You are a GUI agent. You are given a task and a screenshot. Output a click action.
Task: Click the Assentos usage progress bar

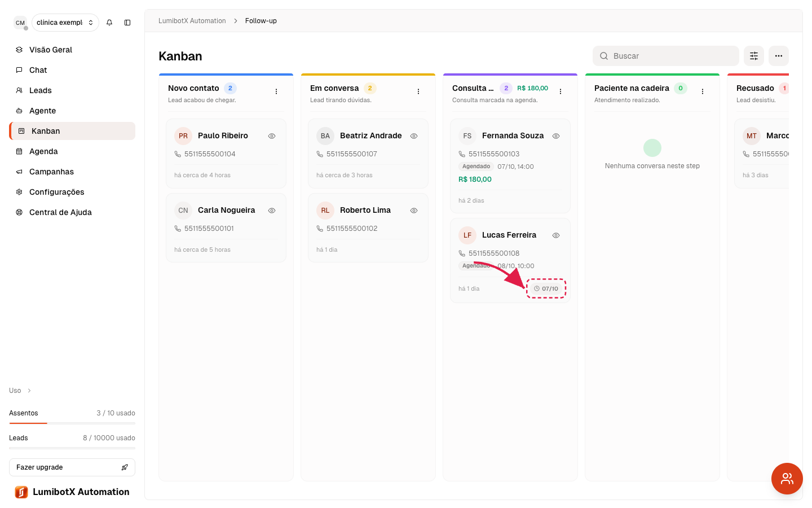pos(72,423)
